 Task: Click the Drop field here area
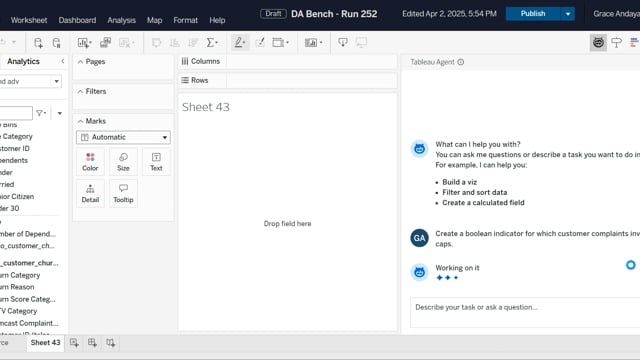287,224
